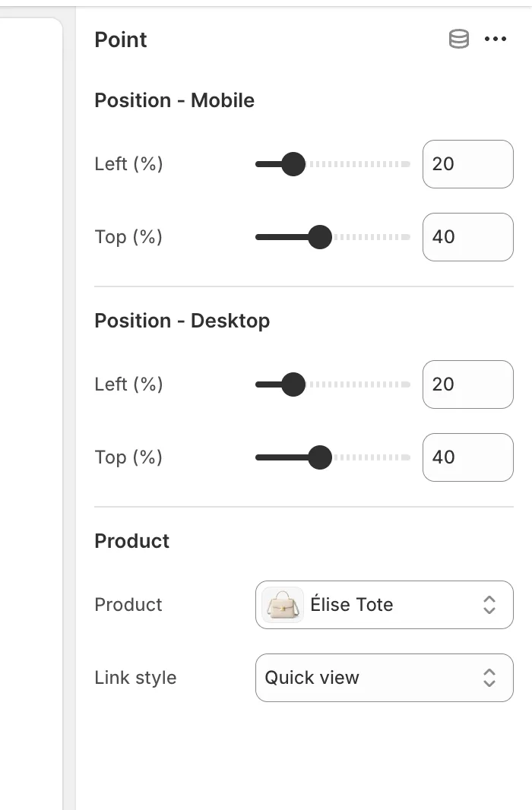
Task: Click the Élise Tote handbag thumbnail
Action: (x=283, y=605)
